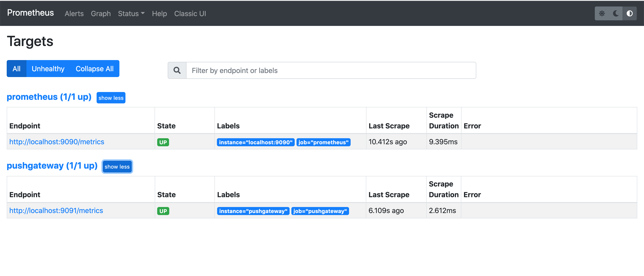The height and width of the screenshot is (276, 644).
Task: Open http://localhost:9091/metrics endpoint
Action: coord(56,211)
